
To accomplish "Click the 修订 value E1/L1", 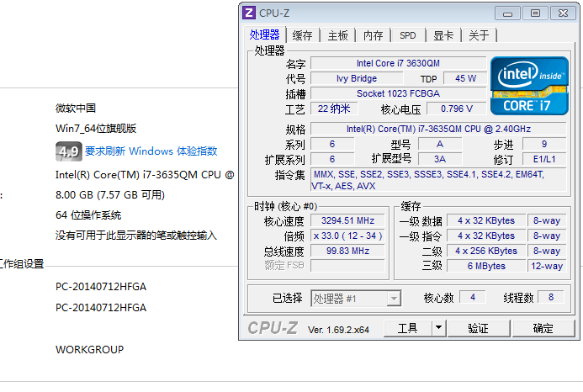I will point(544,159).
